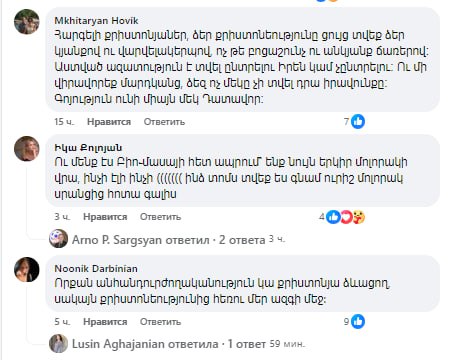Open Arno P. Sargsyan's small avatar

pyautogui.click(x=58, y=239)
